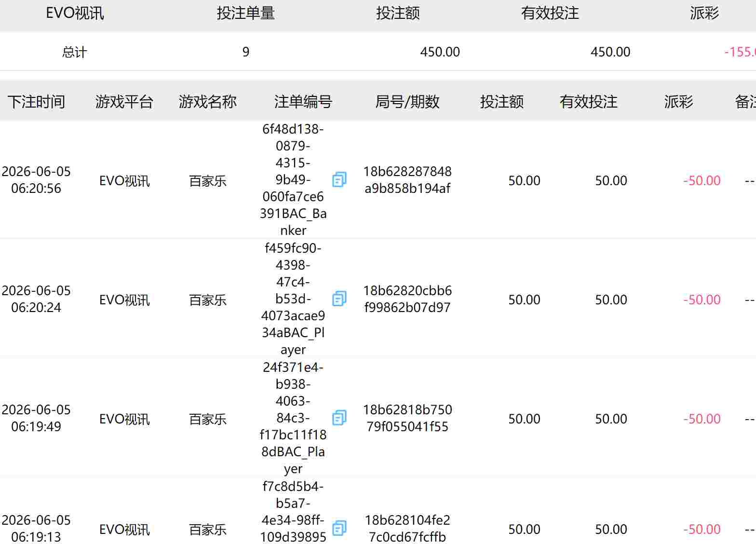Viewport: 756px width, 544px height.
Task: Select total bet amount 450.00 under 投注额
Action: [x=440, y=52]
